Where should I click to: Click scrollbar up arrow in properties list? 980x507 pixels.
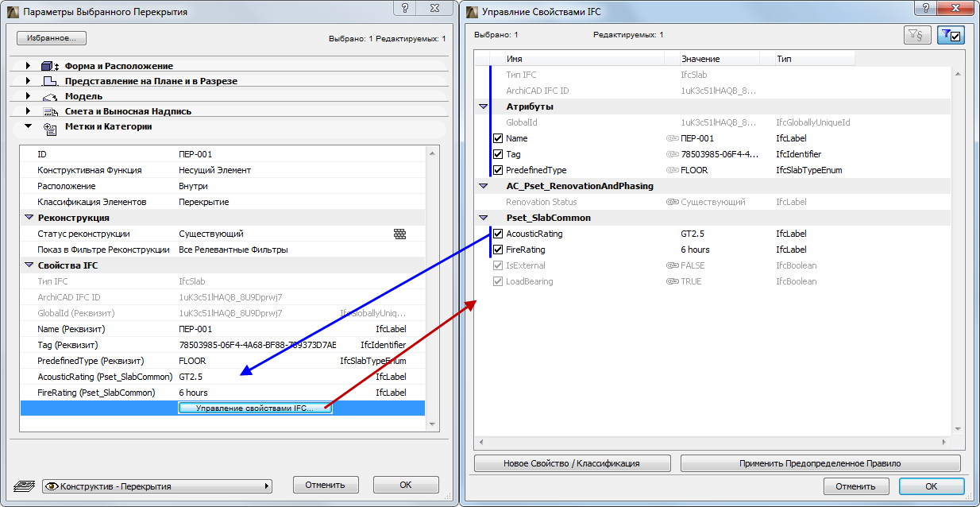pyautogui.click(x=432, y=153)
